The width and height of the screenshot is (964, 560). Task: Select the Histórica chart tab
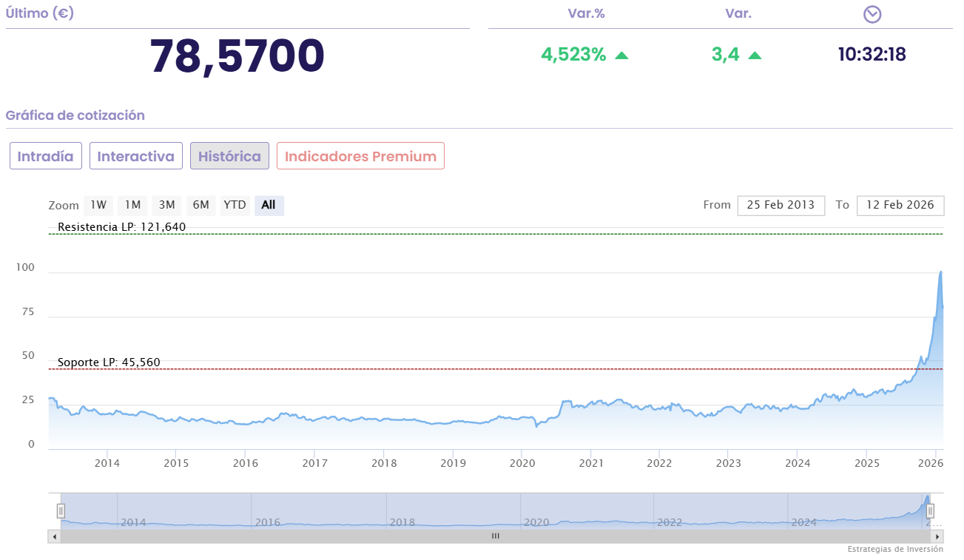point(229,156)
